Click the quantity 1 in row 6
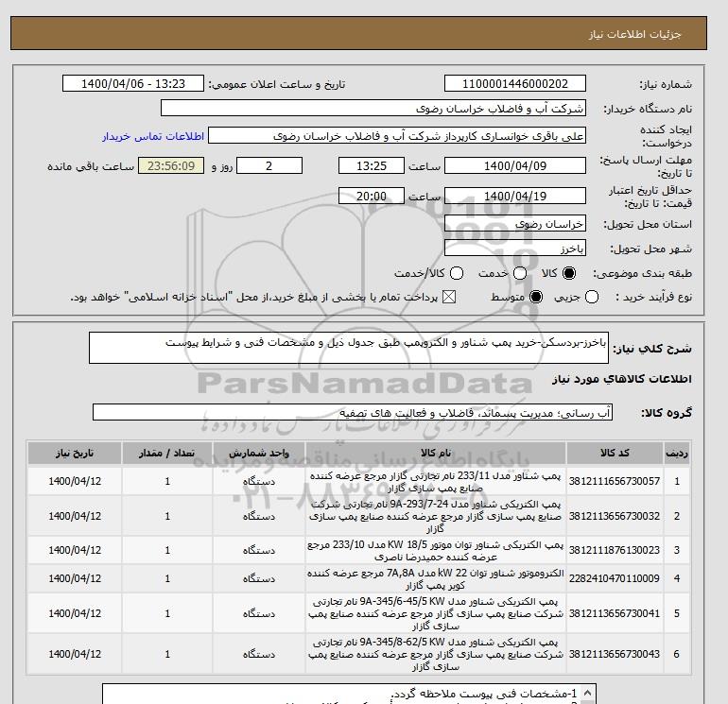Viewport: 728px width, 704px height. tap(167, 654)
